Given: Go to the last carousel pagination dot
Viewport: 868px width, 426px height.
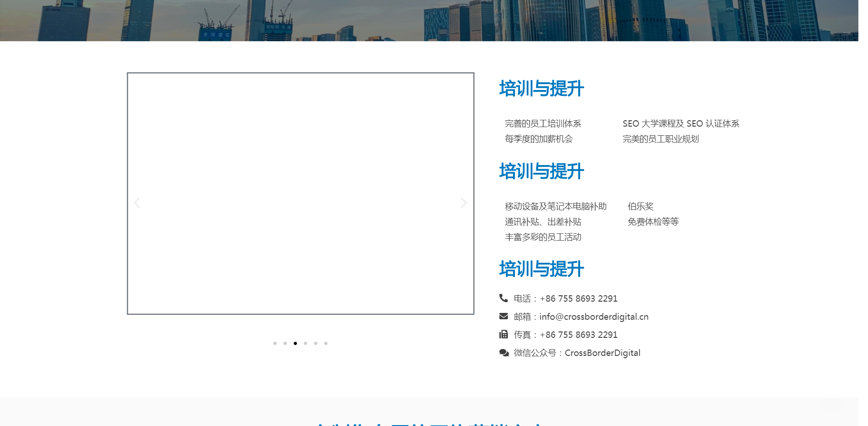Looking at the screenshot, I should coord(326,343).
